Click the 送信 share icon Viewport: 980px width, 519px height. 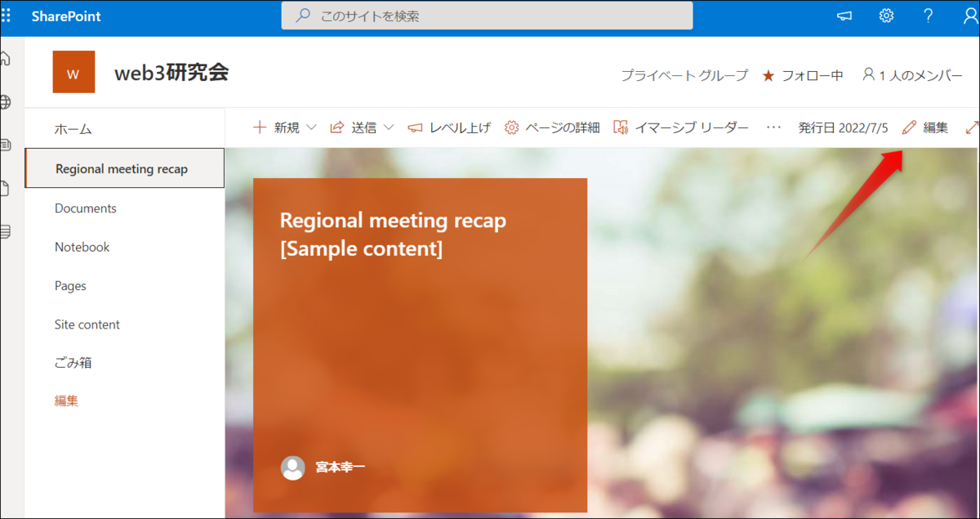pyautogui.click(x=336, y=128)
